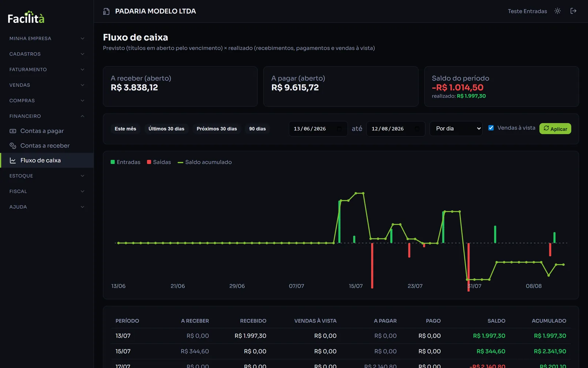Click the Fluxo de caixa chart icon
This screenshot has height=368, width=588.
pos(13,160)
